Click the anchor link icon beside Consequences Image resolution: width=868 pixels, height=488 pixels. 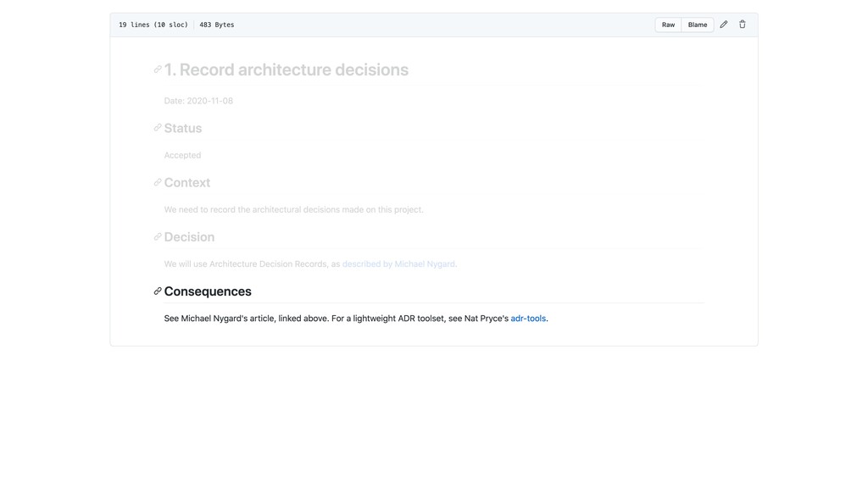tap(158, 291)
